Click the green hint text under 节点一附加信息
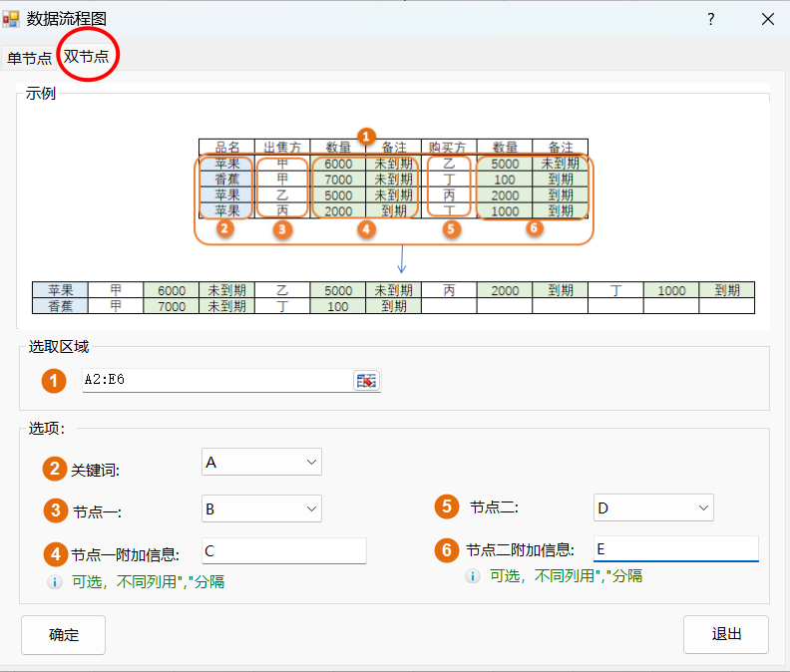The height and width of the screenshot is (672, 790). click(x=148, y=582)
